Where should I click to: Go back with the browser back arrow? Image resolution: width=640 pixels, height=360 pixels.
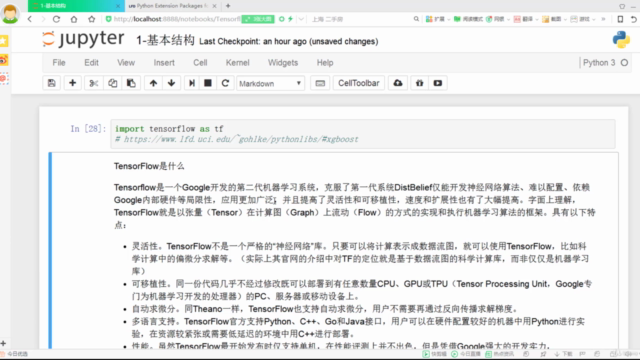point(30,19)
